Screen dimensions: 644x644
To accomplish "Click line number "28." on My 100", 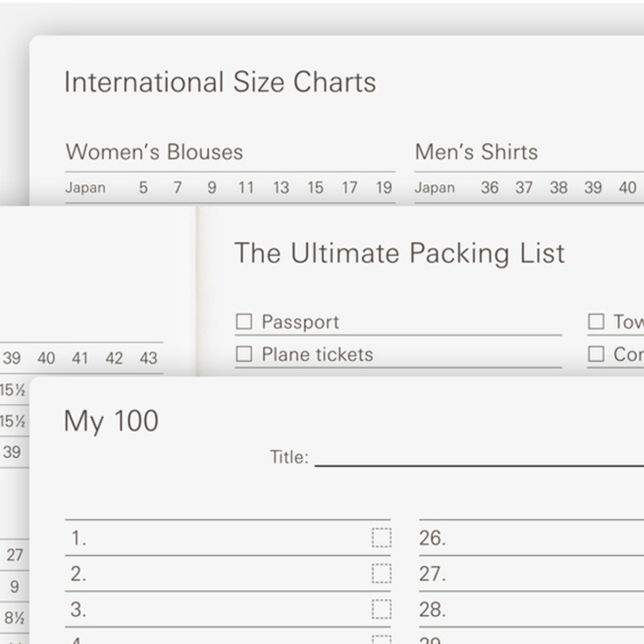I will (x=433, y=610).
